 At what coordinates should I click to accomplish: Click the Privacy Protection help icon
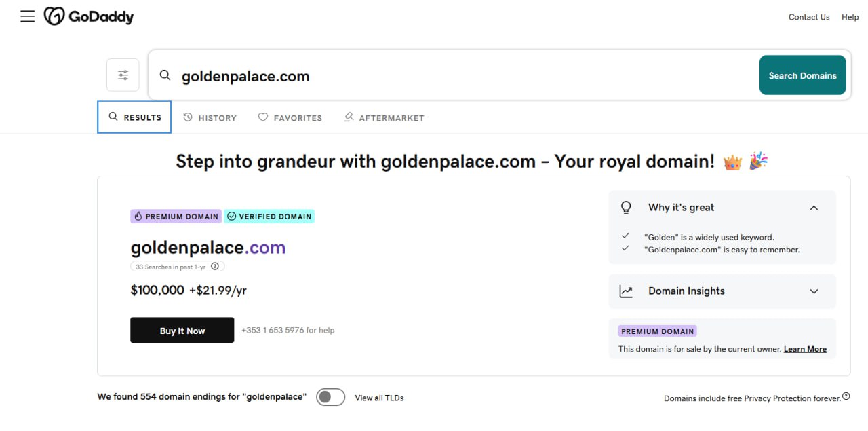click(x=846, y=397)
